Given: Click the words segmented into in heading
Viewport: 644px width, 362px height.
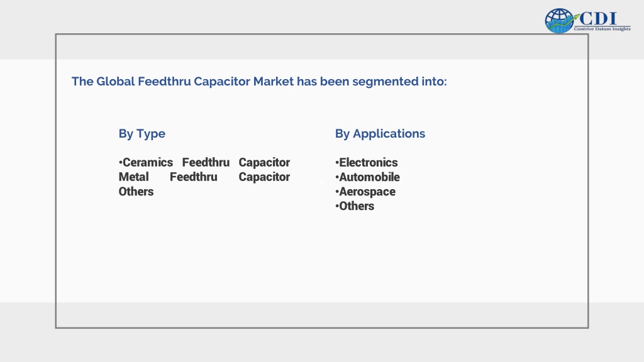Looking at the screenshot, I should pyautogui.click(x=399, y=81).
